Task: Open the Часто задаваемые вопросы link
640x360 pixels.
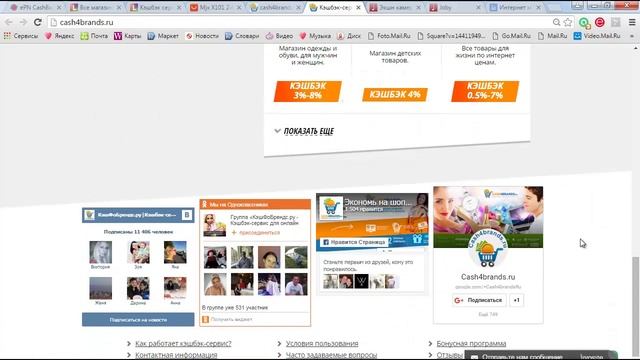Action: click(331, 355)
